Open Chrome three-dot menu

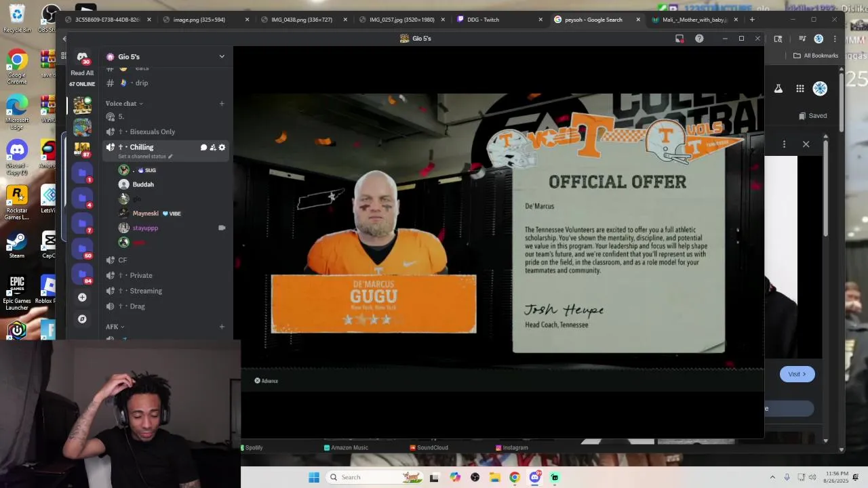point(835,39)
